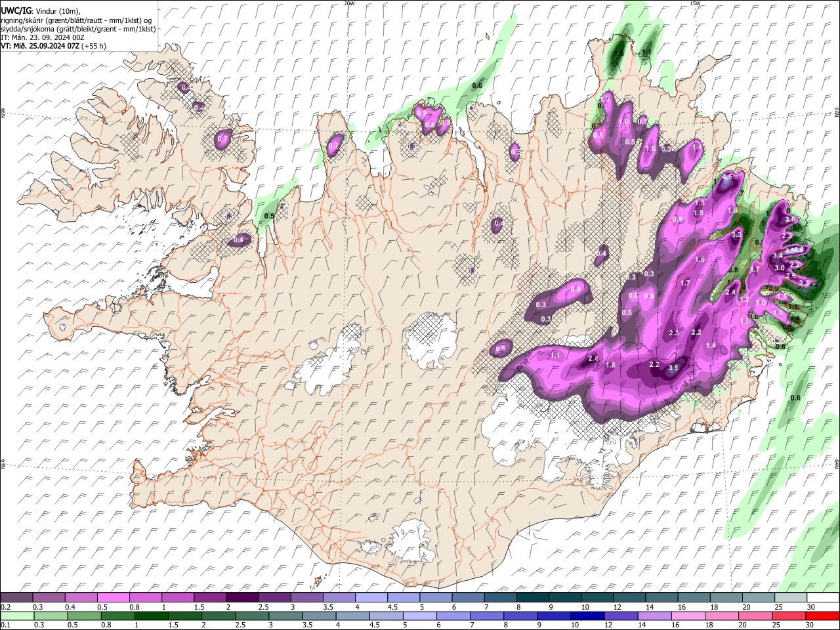Click the '(+55 h)' forecast offset text
The width and height of the screenshot is (840, 630).
pyautogui.click(x=94, y=46)
